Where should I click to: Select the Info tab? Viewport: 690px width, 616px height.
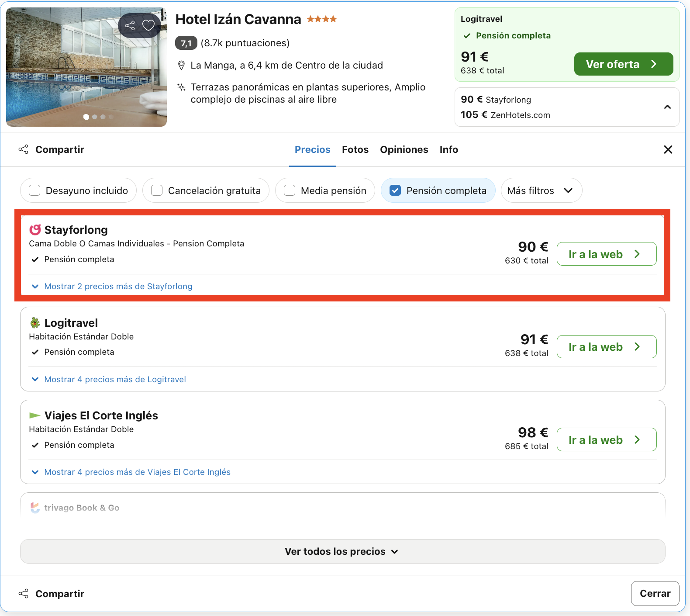tap(448, 149)
